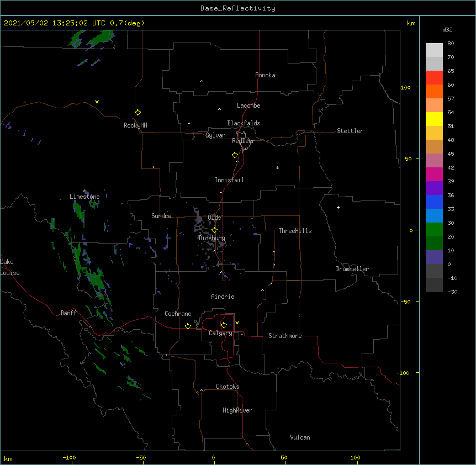Click the Calgary city label

(221, 333)
